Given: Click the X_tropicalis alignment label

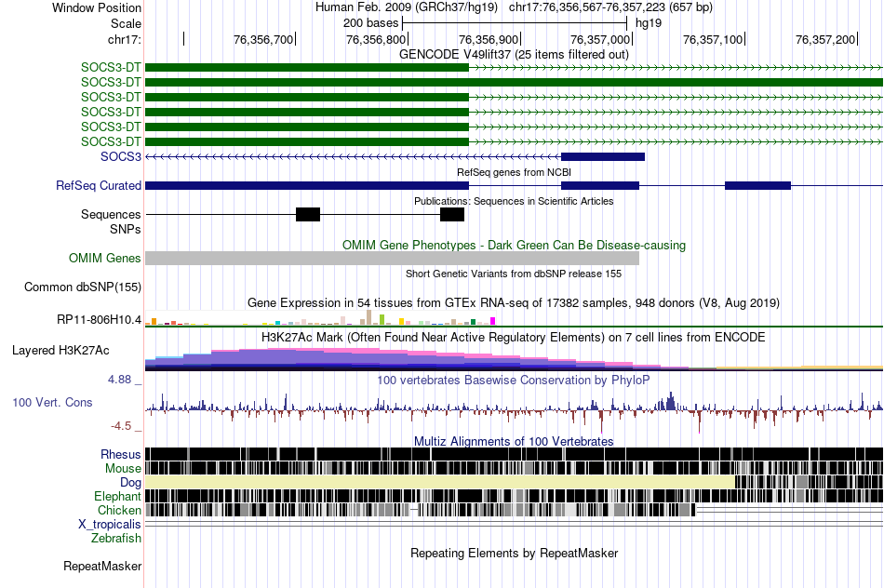Looking at the screenshot, I should point(110,525).
